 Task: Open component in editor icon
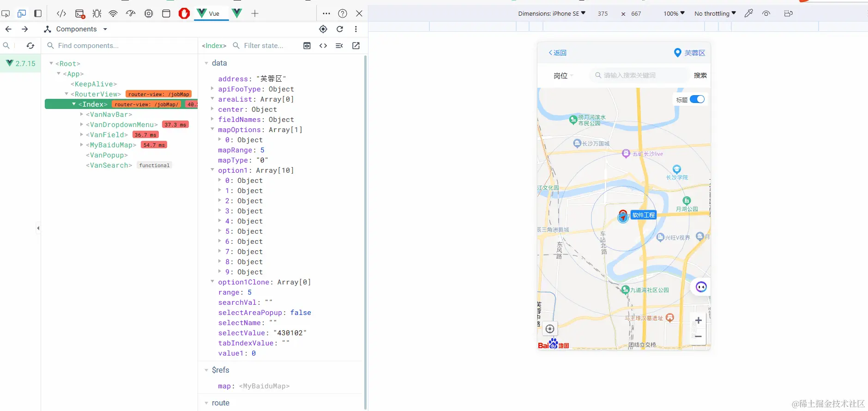tap(356, 46)
